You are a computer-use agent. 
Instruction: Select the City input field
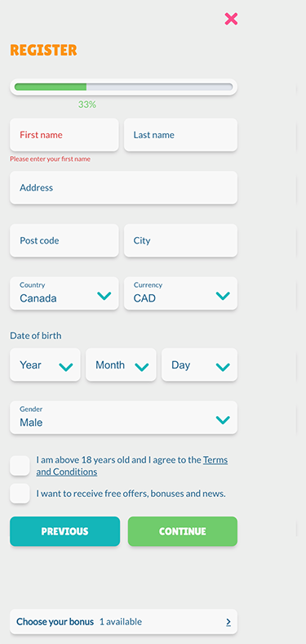coord(180,240)
